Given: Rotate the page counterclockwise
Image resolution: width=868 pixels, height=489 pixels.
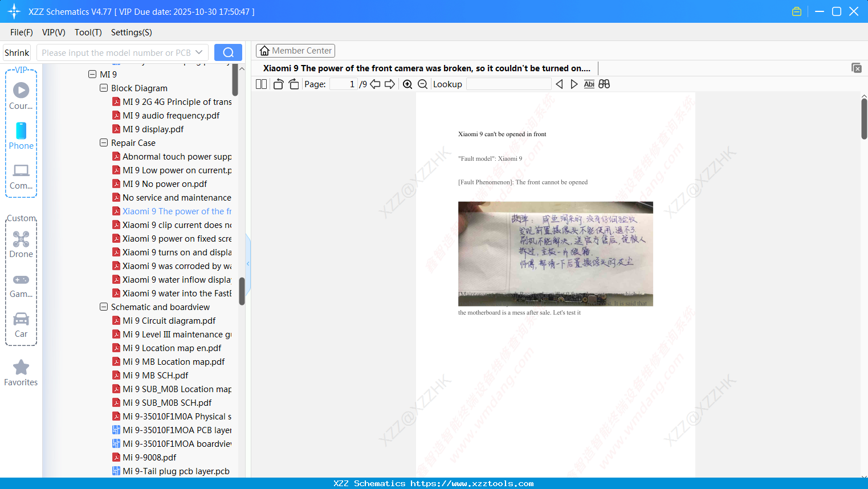Looking at the screenshot, I should coord(278,84).
